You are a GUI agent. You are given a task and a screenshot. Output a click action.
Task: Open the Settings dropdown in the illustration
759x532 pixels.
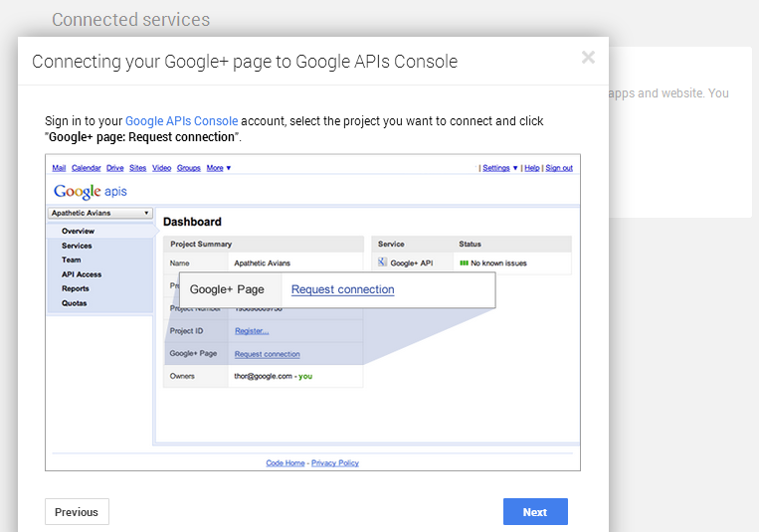pos(500,168)
